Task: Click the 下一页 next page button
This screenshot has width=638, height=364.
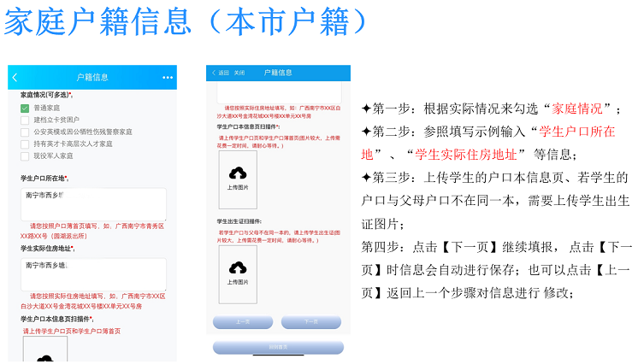Action: coord(311,323)
